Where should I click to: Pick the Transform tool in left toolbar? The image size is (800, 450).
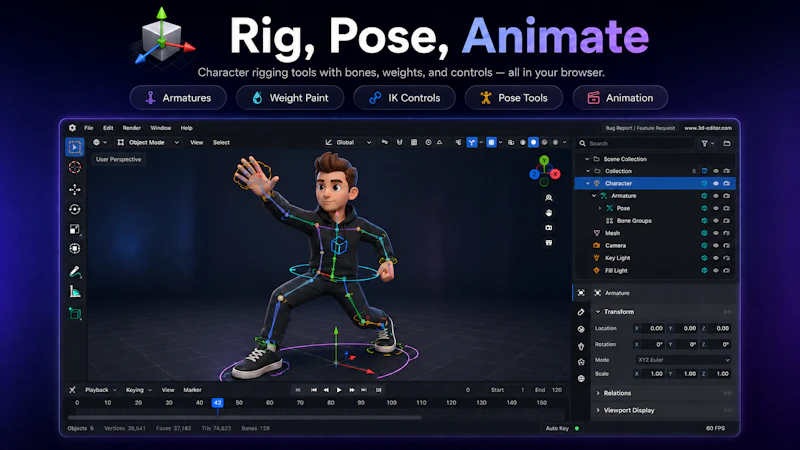(75, 248)
